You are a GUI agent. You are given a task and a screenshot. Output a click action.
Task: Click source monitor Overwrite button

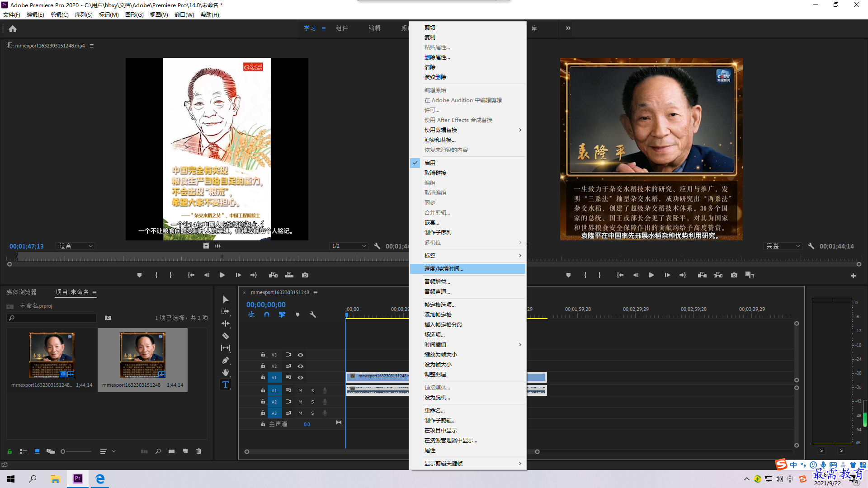[289, 275]
